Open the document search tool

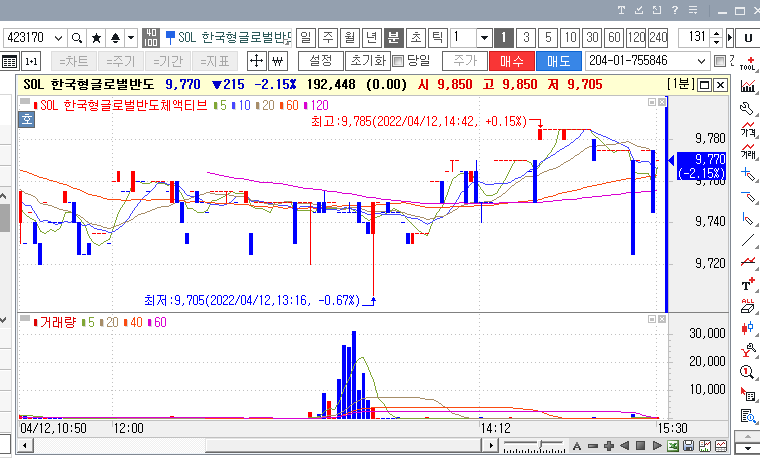tap(747, 416)
